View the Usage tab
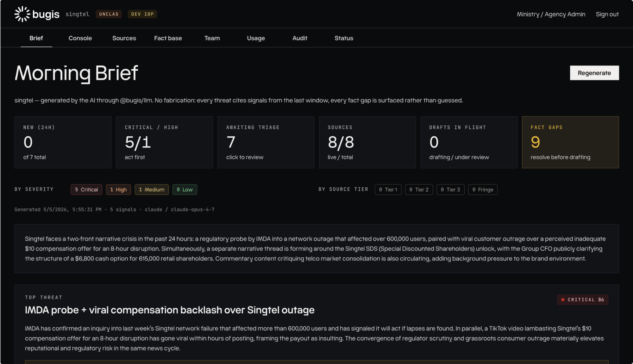Image resolution: width=633 pixels, height=364 pixels. (256, 38)
